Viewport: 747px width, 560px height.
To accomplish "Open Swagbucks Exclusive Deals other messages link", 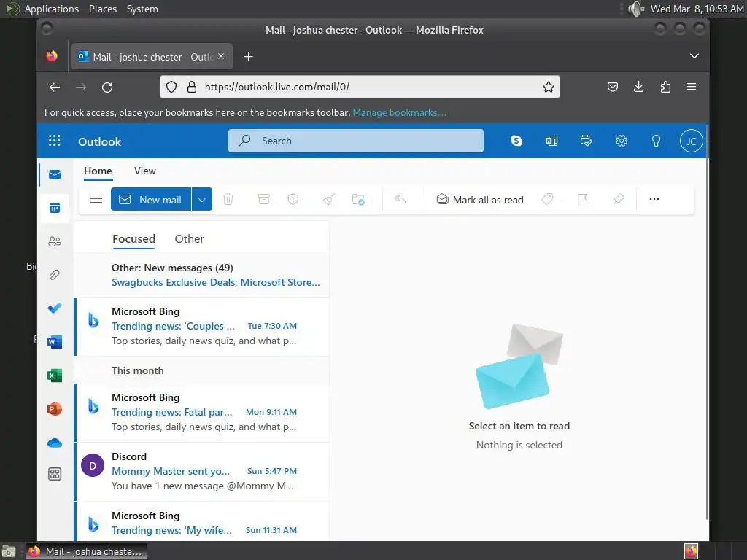I will [x=216, y=282].
